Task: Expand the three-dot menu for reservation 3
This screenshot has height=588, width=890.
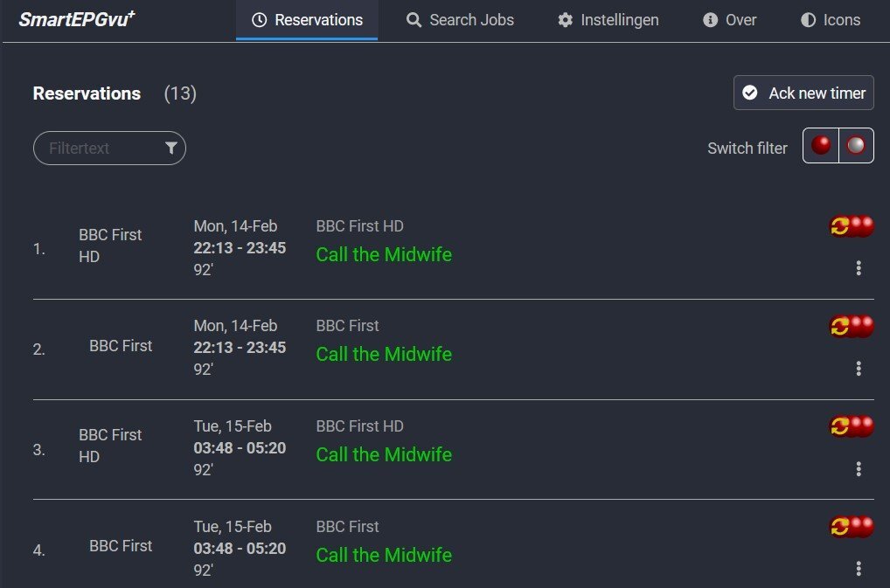Action: click(859, 469)
